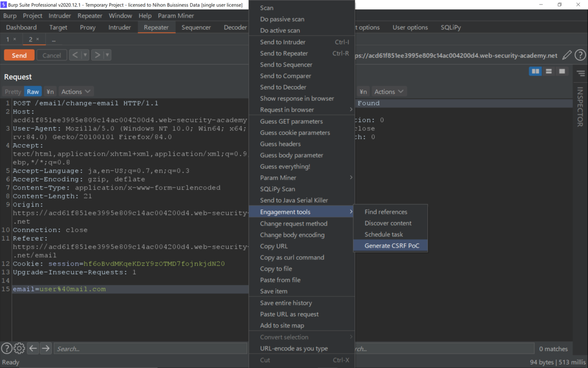Click the 0 matches label
588x368 pixels.
553,349
